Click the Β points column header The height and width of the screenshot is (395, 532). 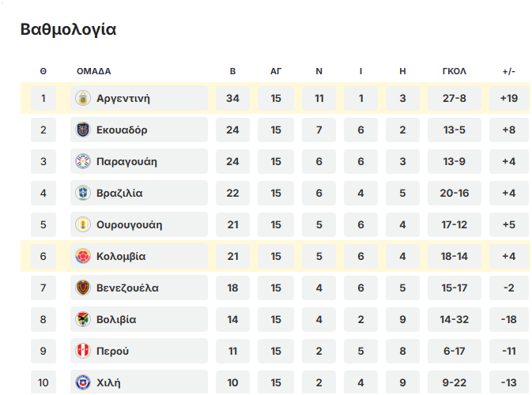tap(232, 71)
